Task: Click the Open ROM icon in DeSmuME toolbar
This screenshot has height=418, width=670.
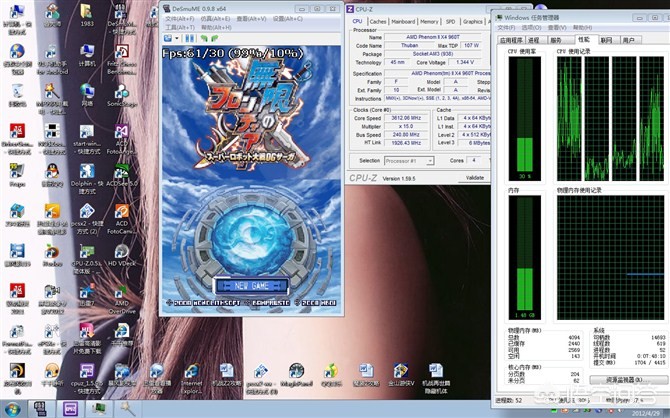Action: pos(170,38)
